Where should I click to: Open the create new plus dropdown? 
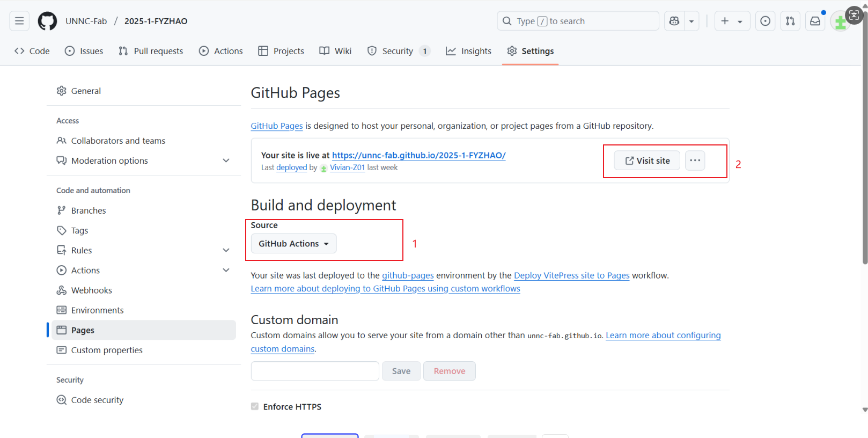[x=732, y=21]
